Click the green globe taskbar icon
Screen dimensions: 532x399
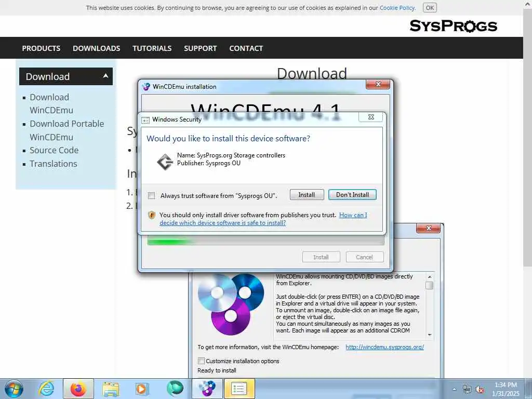[x=175, y=389]
